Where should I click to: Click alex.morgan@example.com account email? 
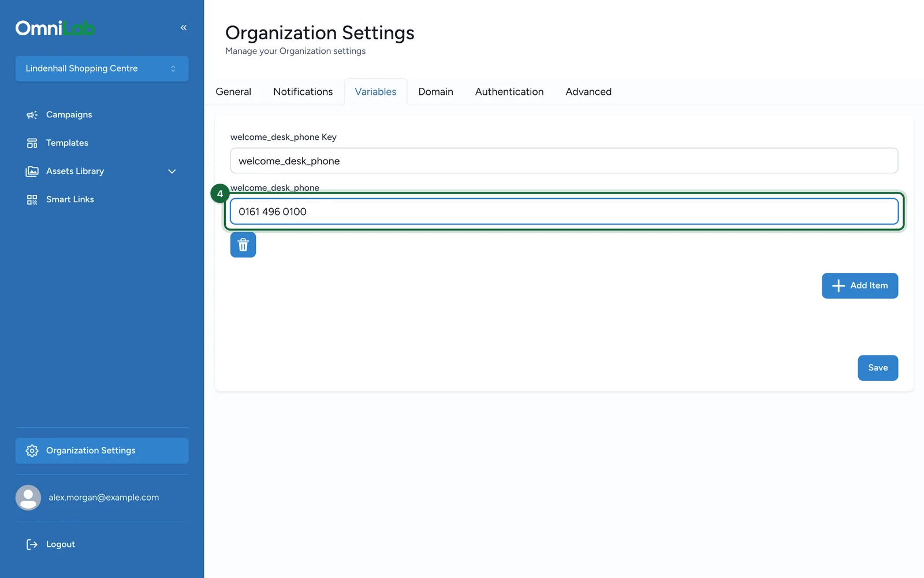[103, 498]
